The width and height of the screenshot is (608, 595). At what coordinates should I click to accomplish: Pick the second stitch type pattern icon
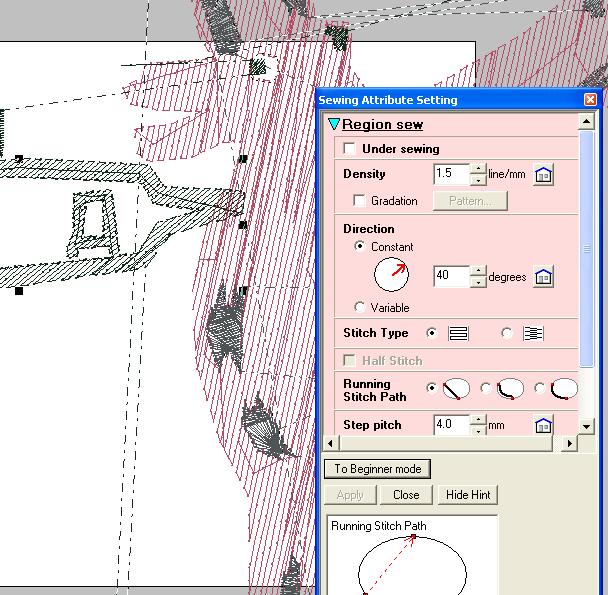(533, 333)
